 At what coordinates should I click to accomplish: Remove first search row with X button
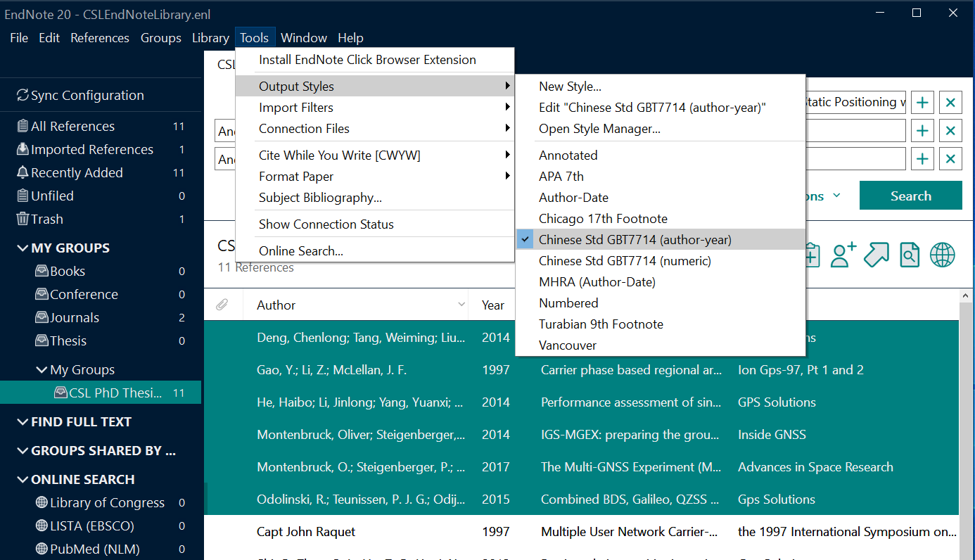pyautogui.click(x=950, y=103)
